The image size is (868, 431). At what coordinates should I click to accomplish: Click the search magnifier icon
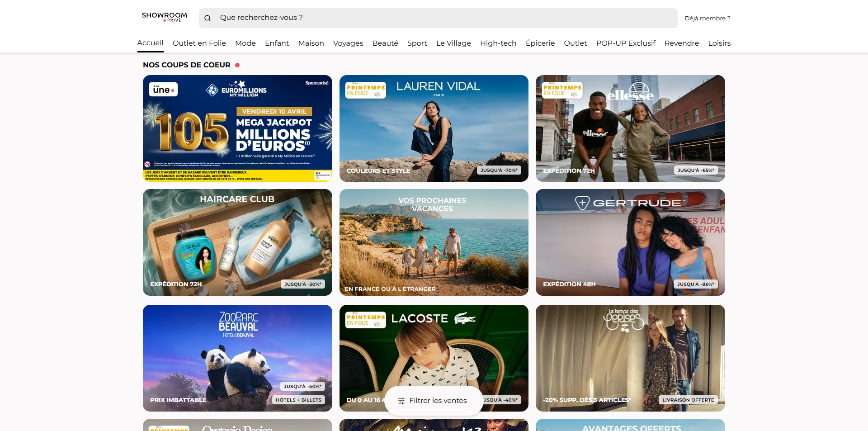[x=208, y=18]
